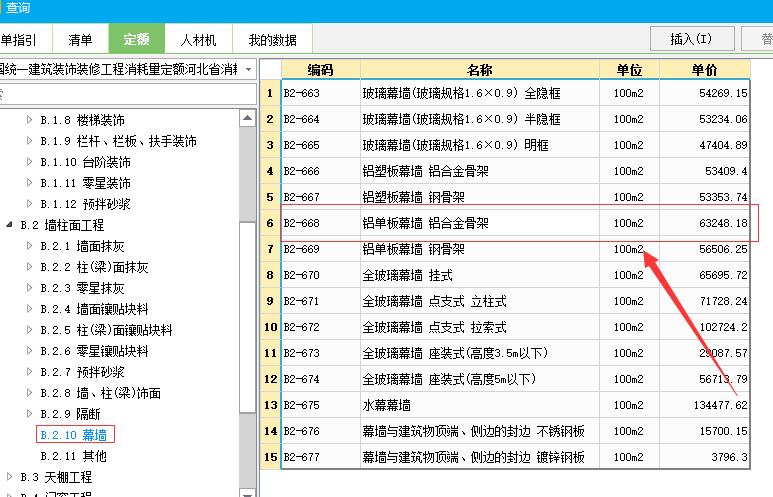Click price cell 3796.3
The width and height of the screenshot is (773, 497).
click(x=704, y=457)
